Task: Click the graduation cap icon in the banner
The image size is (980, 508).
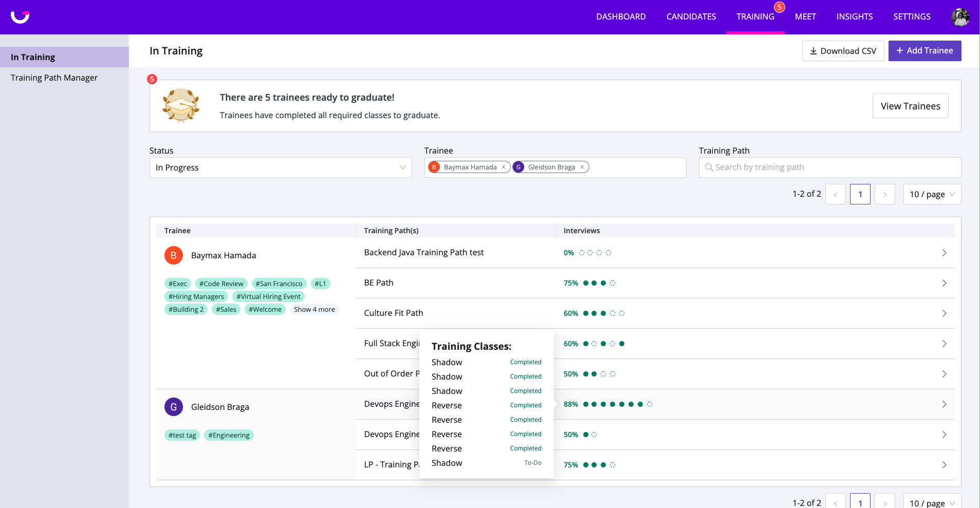Action: (181, 105)
